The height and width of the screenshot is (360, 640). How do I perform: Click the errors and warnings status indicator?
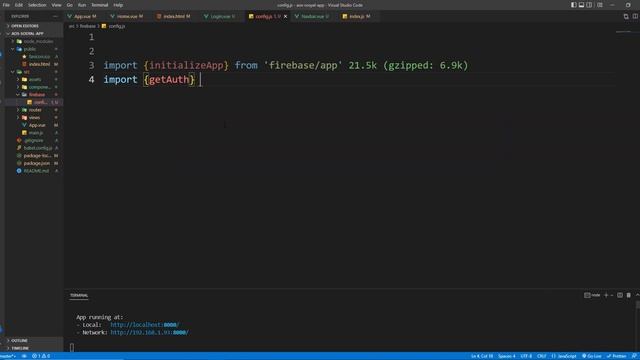41,356
